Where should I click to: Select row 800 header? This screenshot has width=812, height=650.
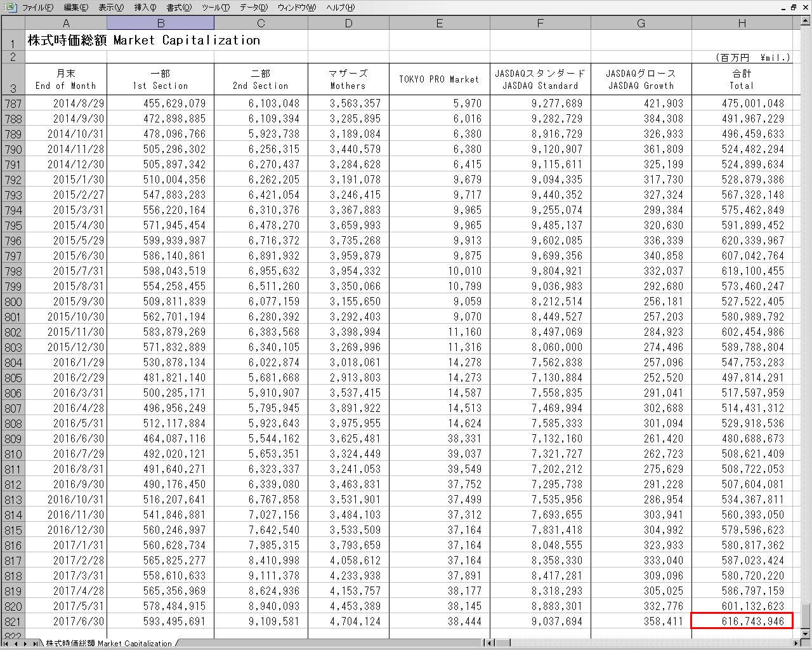13,302
